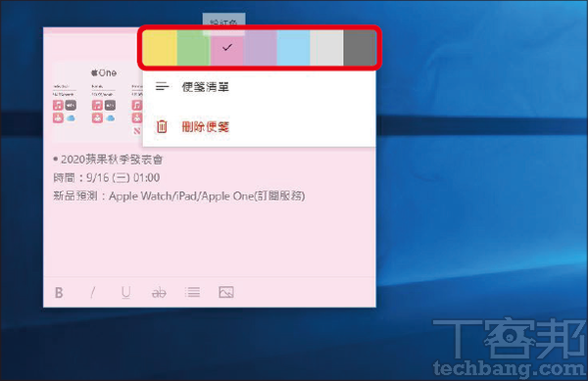Open the 便箋清單 notes list
588x381 pixels.
259,87
